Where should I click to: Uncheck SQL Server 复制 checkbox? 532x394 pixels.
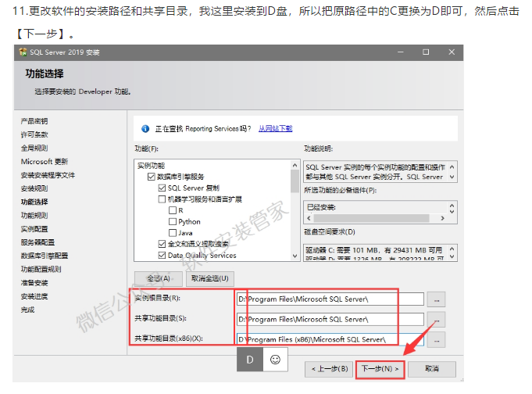point(162,188)
